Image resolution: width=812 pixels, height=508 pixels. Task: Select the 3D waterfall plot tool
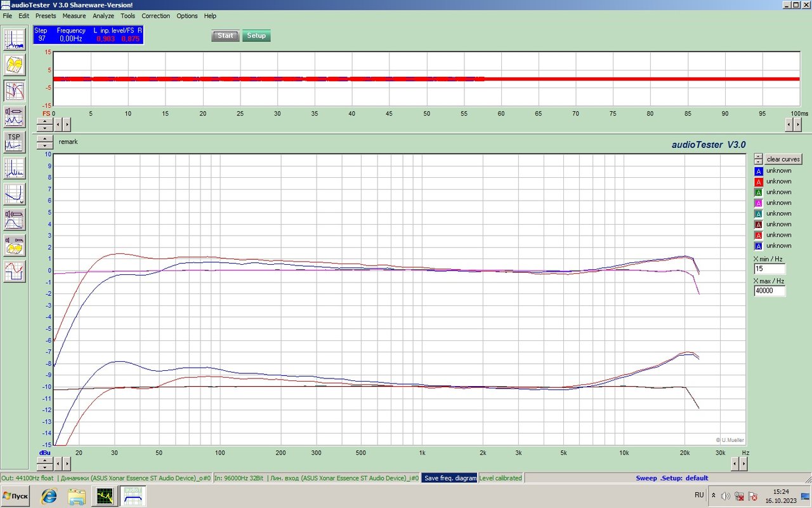click(14, 65)
